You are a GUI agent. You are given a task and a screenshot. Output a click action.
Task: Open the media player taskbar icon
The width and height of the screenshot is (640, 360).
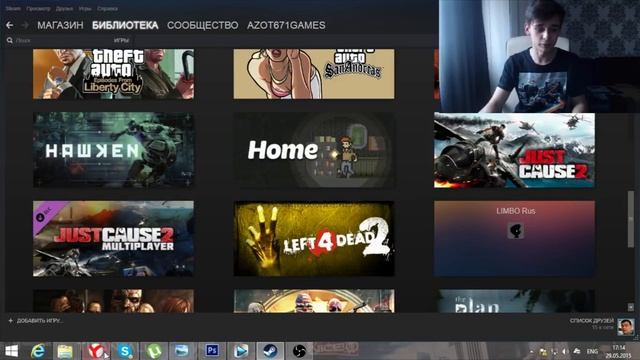[241, 351]
